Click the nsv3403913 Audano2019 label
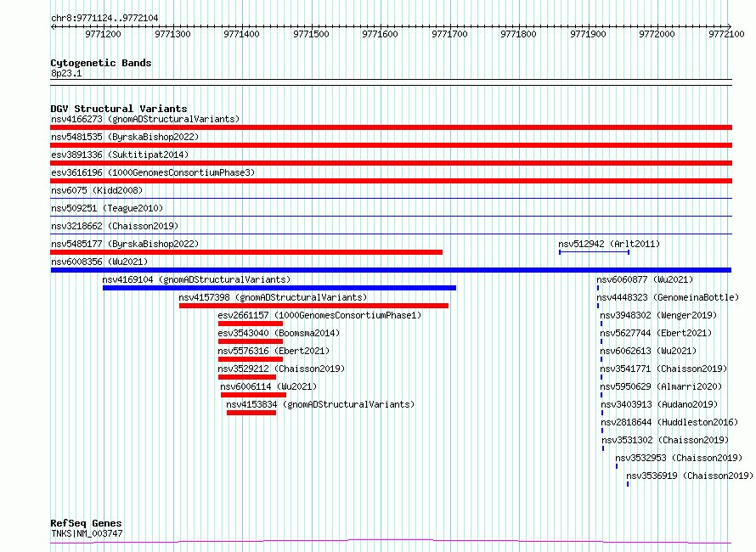Screen dimensions: 756x552 659,404
